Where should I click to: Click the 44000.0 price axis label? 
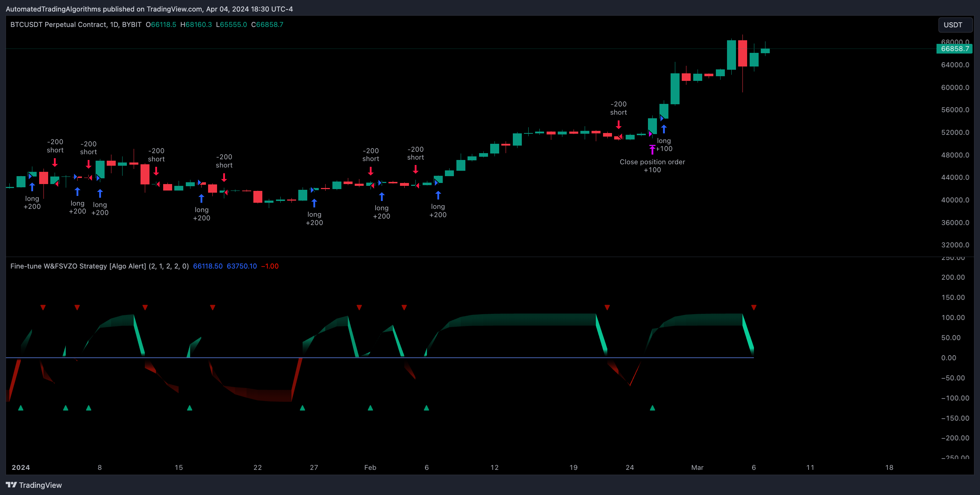point(955,178)
